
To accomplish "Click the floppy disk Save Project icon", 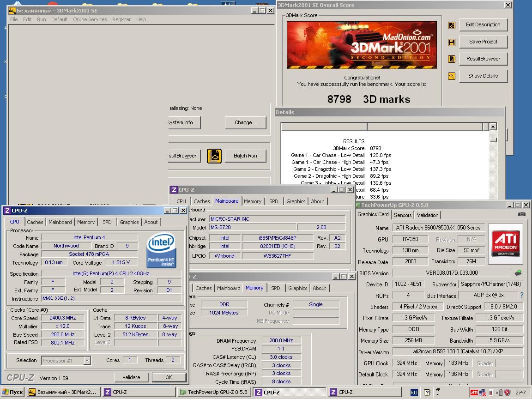I will click(x=452, y=42).
